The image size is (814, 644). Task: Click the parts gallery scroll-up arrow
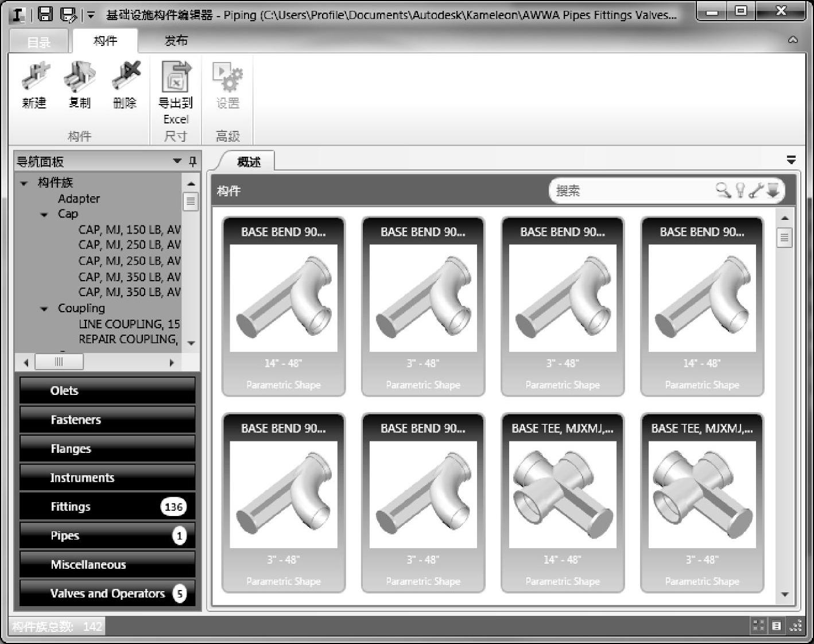point(785,218)
